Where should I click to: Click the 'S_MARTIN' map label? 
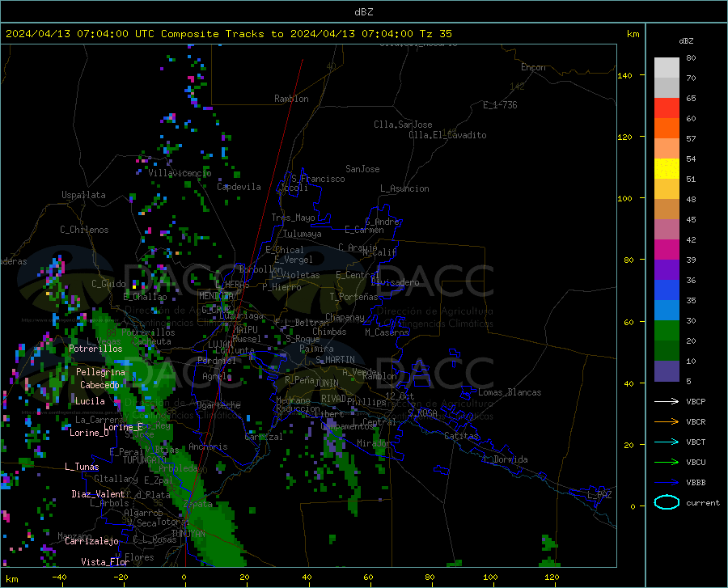coord(335,360)
